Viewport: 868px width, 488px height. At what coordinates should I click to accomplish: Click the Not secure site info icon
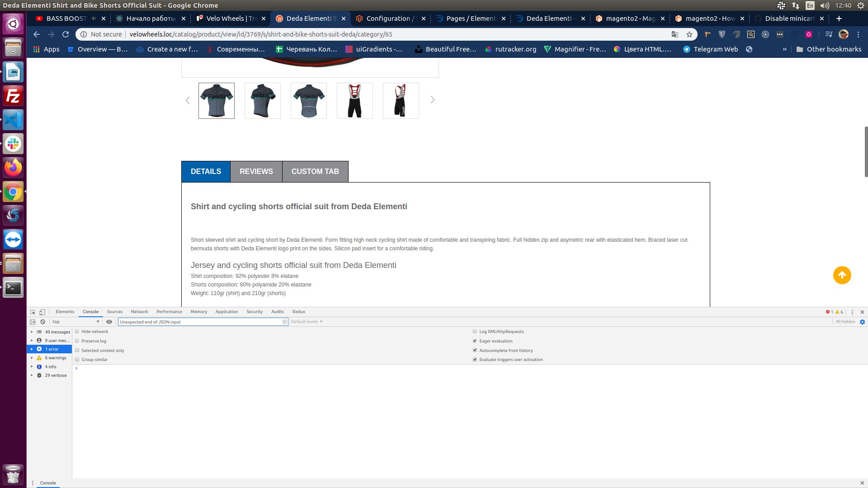(84, 34)
